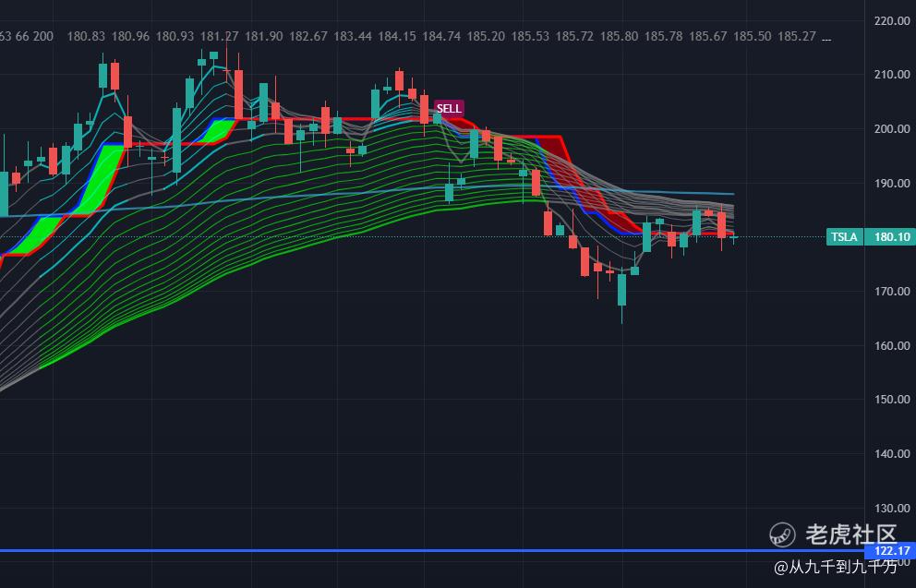Click the TSLA symbol price tag
This screenshot has width=916, height=588.
tap(845, 236)
